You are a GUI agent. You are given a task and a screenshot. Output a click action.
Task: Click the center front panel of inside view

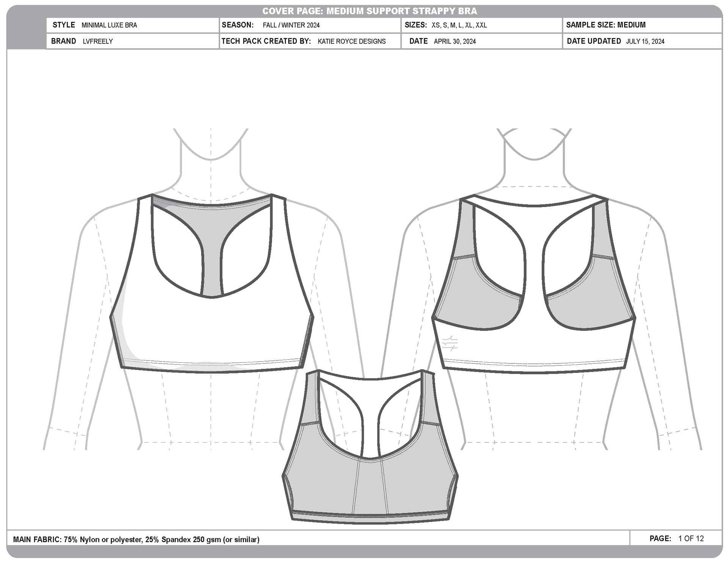click(x=370, y=488)
